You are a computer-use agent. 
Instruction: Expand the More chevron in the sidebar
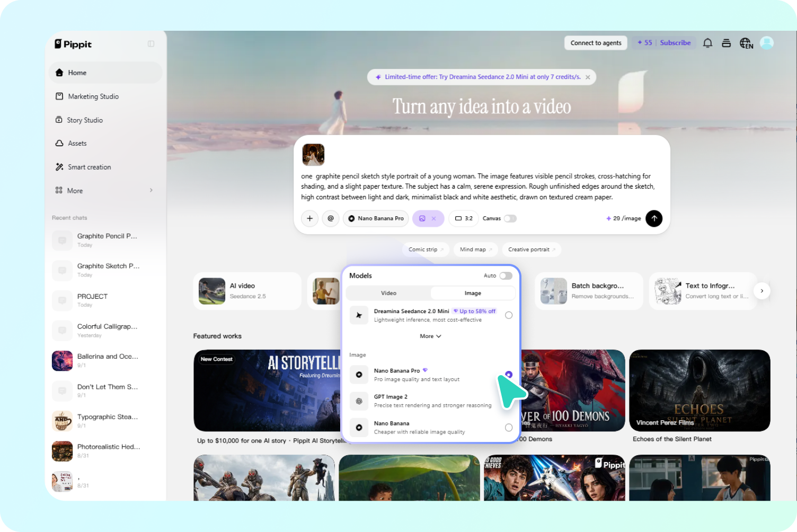click(x=151, y=190)
